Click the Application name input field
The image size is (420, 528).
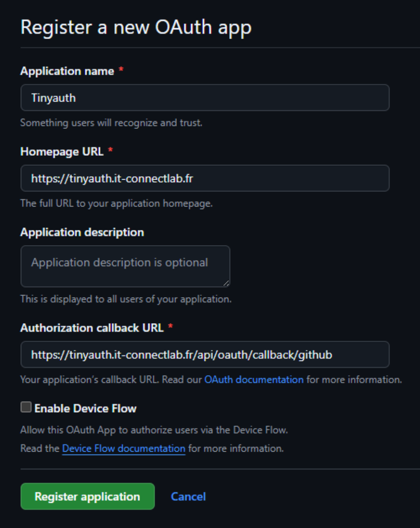[x=205, y=98]
